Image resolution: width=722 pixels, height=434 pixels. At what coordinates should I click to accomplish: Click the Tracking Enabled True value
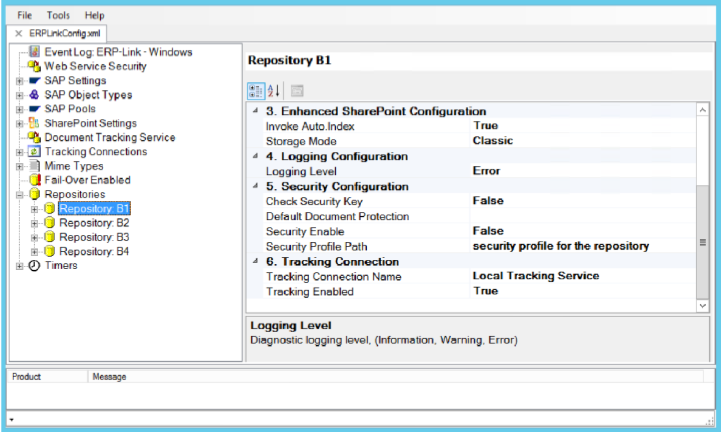click(x=486, y=291)
